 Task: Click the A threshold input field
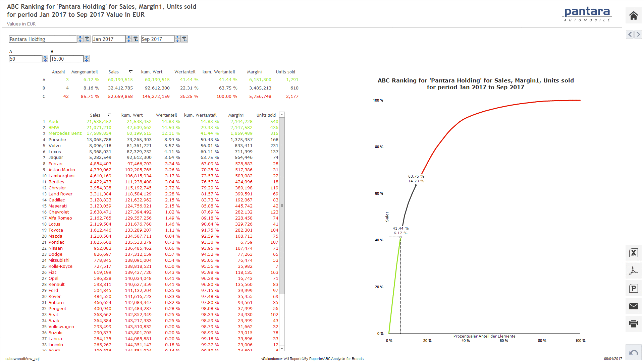click(25, 59)
